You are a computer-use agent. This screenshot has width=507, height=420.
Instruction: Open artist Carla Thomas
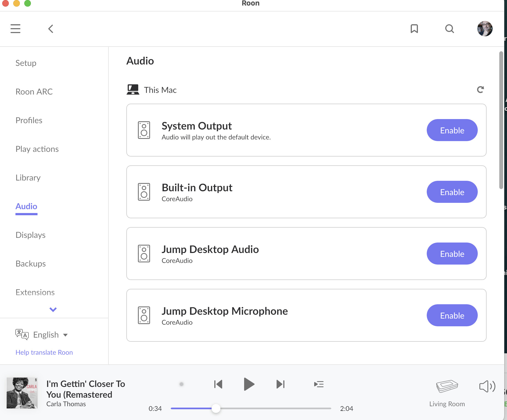tap(66, 404)
